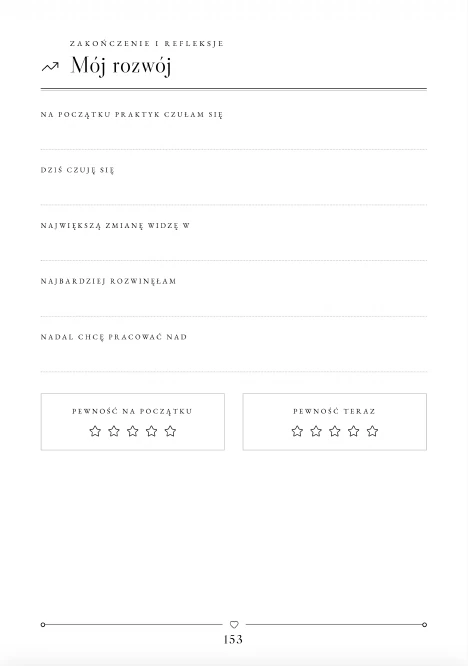
Task: Select the first star under Pewność teraz
Action: tap(297, 431)
